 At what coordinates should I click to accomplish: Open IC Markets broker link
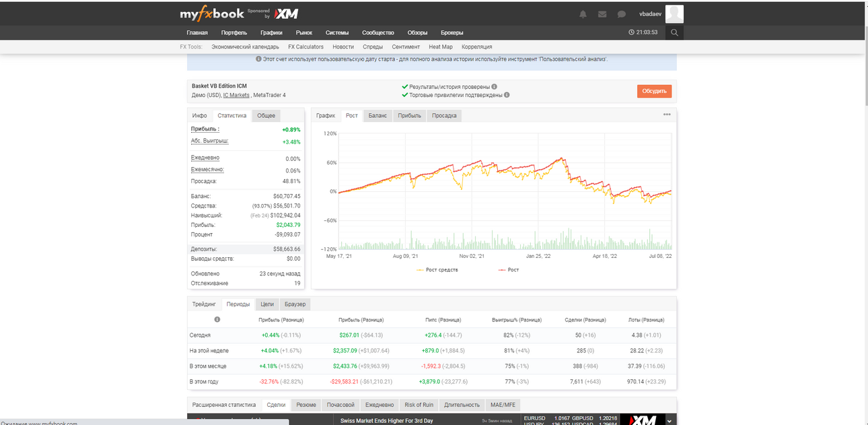click(236, 95)
